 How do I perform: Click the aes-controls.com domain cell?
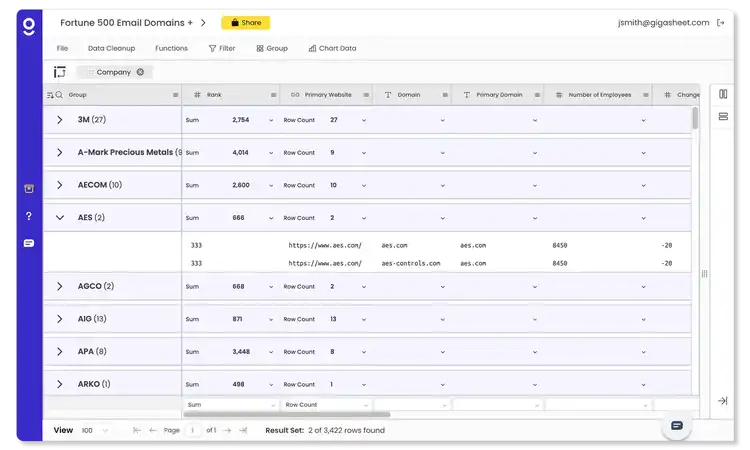(411, 263)
